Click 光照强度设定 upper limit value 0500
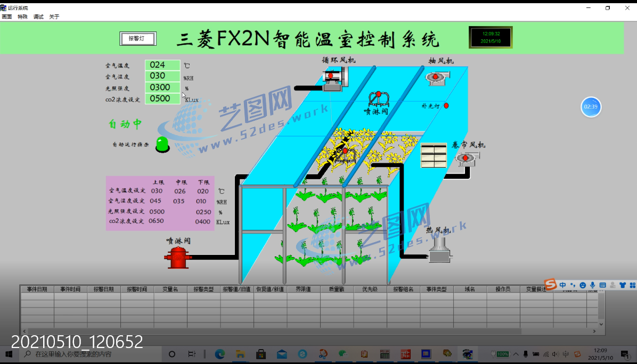 click(x=157, y=211)
